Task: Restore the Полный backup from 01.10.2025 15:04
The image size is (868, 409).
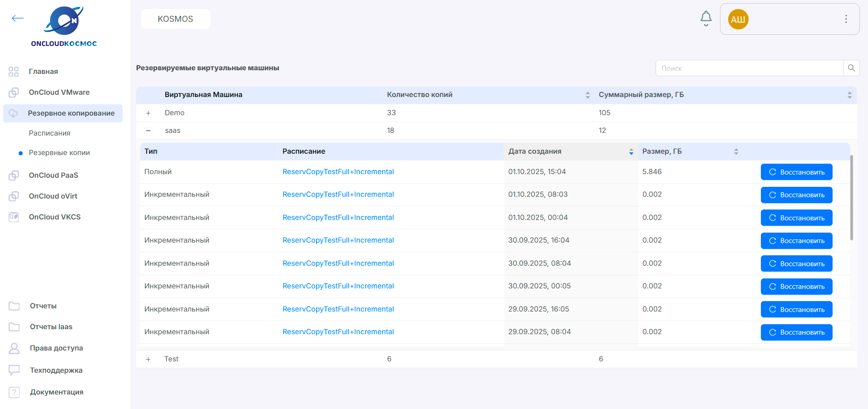Action: [x=796, y=172]
